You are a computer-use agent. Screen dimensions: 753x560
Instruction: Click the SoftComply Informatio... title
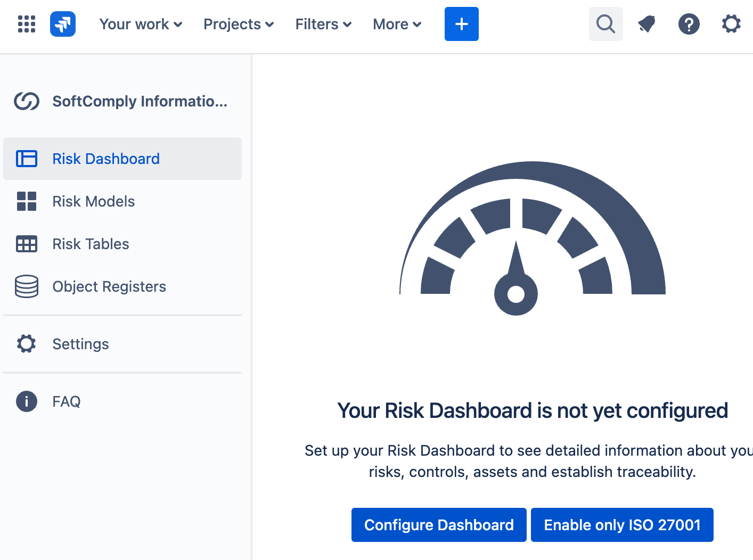tap(140, 101)
